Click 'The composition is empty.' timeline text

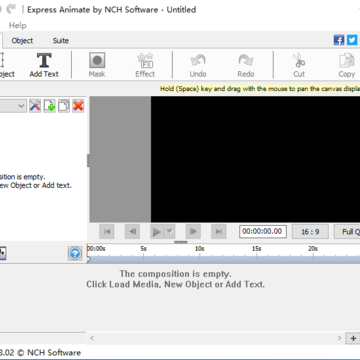click(x=175, y=274)
